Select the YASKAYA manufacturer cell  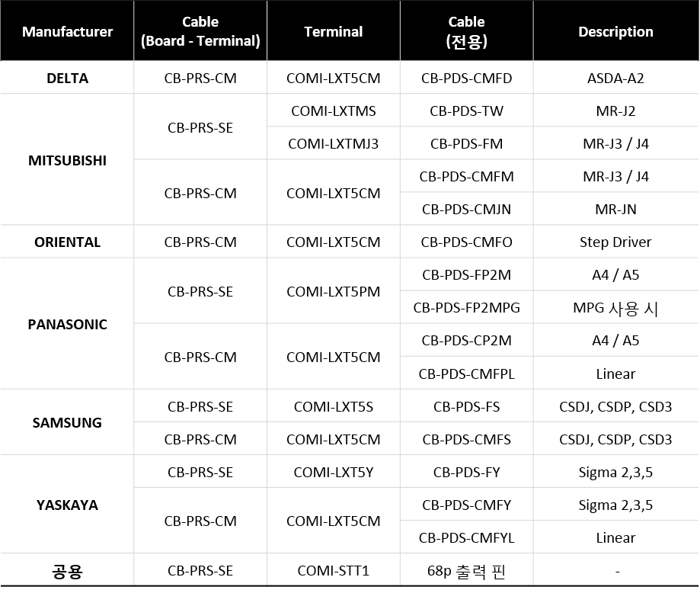pos(67,505)
